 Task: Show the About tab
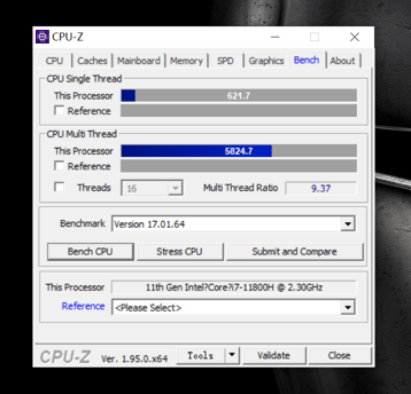point(343,61)
